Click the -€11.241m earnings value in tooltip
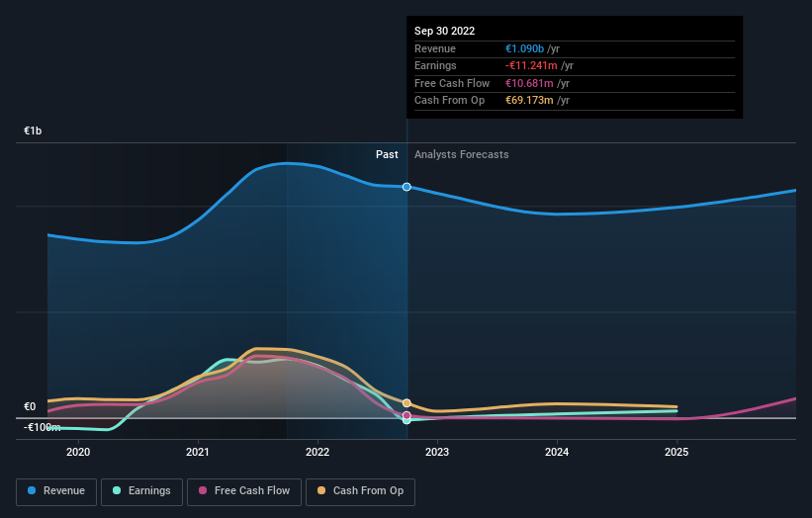The height and width of the screenshot is (518, 812). [x=531, y=65]
